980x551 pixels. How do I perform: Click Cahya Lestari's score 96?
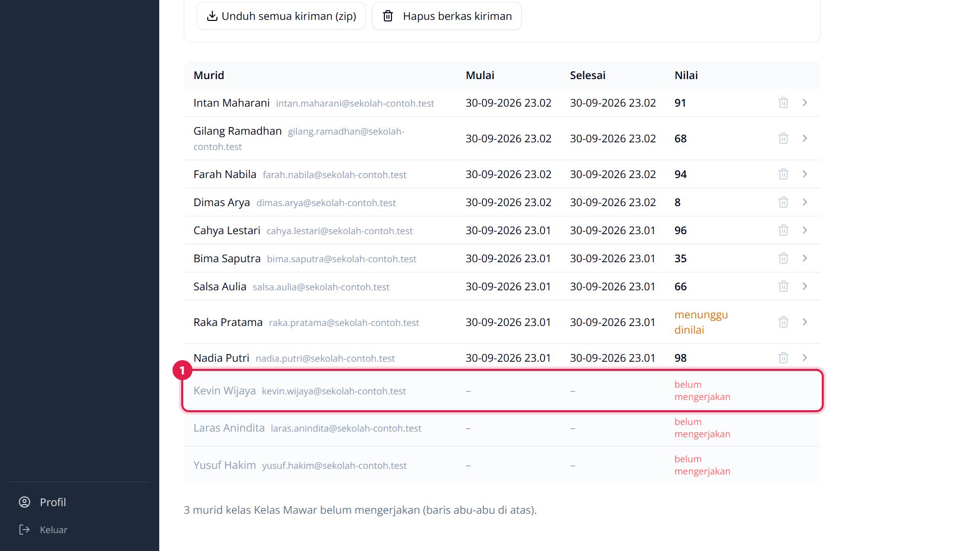pos(680,230)
